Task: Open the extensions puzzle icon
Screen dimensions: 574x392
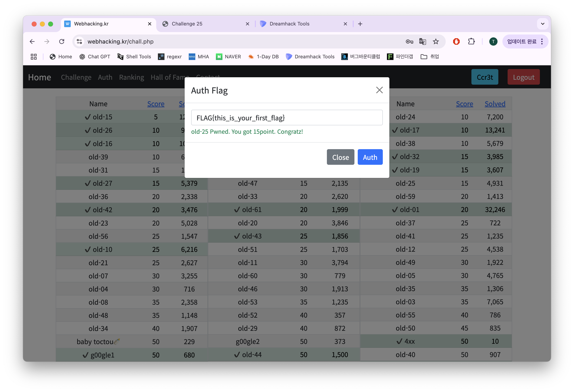Action: coord(471,42)
